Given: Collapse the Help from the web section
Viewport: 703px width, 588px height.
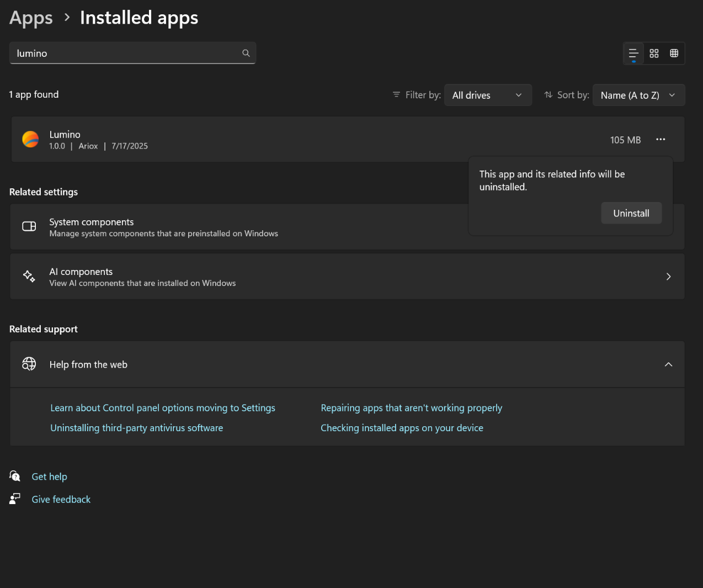Looking at the screenshot, I should (x=668, y=364).
